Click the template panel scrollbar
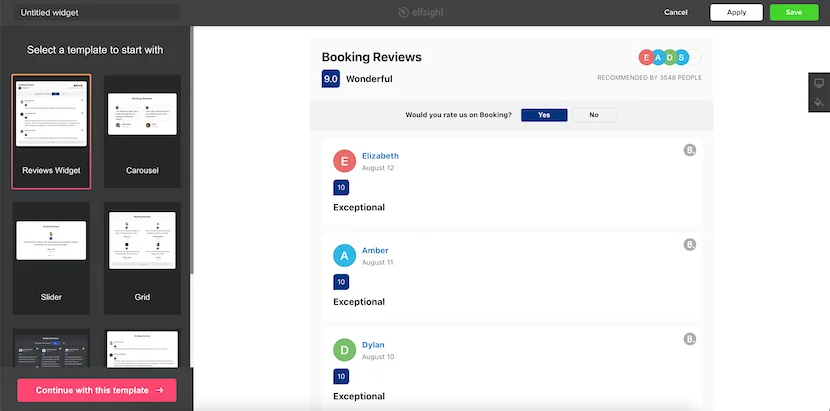Screen dimensions: 830x411 192,149
